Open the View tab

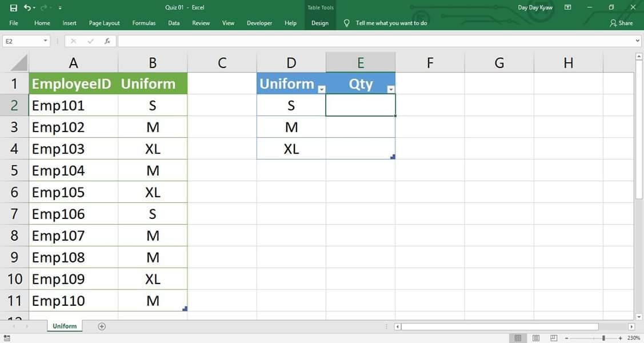(228, 23)
